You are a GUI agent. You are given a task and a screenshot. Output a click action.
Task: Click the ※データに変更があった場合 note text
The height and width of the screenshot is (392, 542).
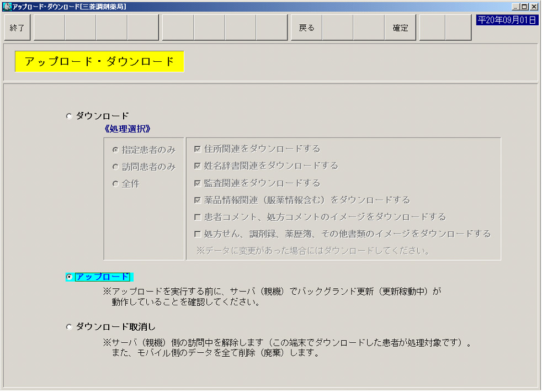(x=313, y=251)
